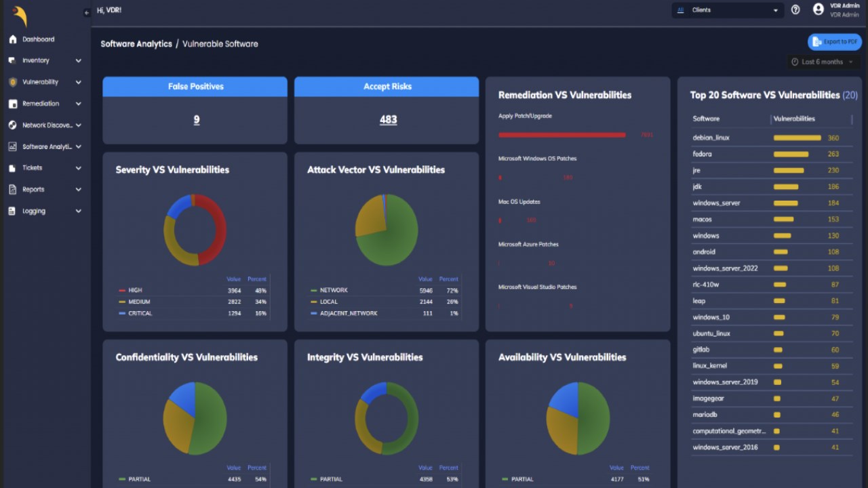The image size is (868, 488).
Task: Select the jre software row
Action: (x=771, y=170)
